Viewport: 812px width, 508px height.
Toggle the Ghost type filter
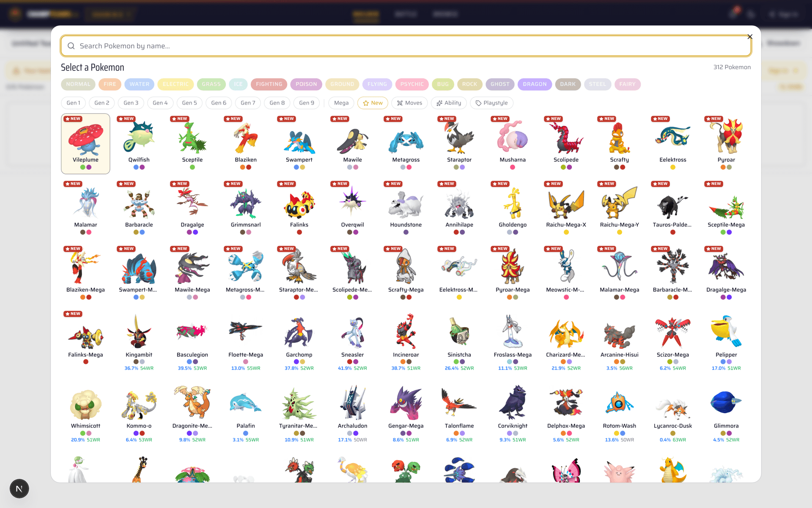(500, 84)
